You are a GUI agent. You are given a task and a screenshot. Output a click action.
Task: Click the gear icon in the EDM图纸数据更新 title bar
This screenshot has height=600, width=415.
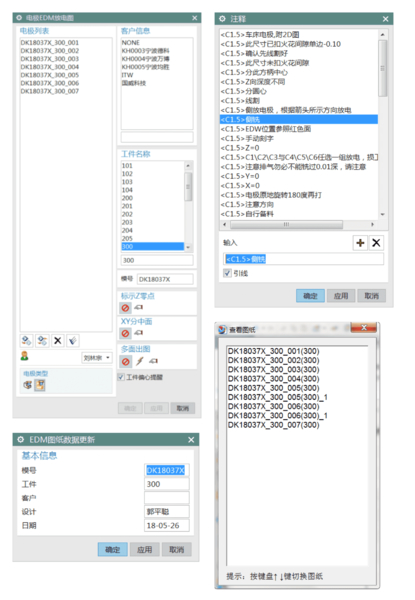point(21,439)
